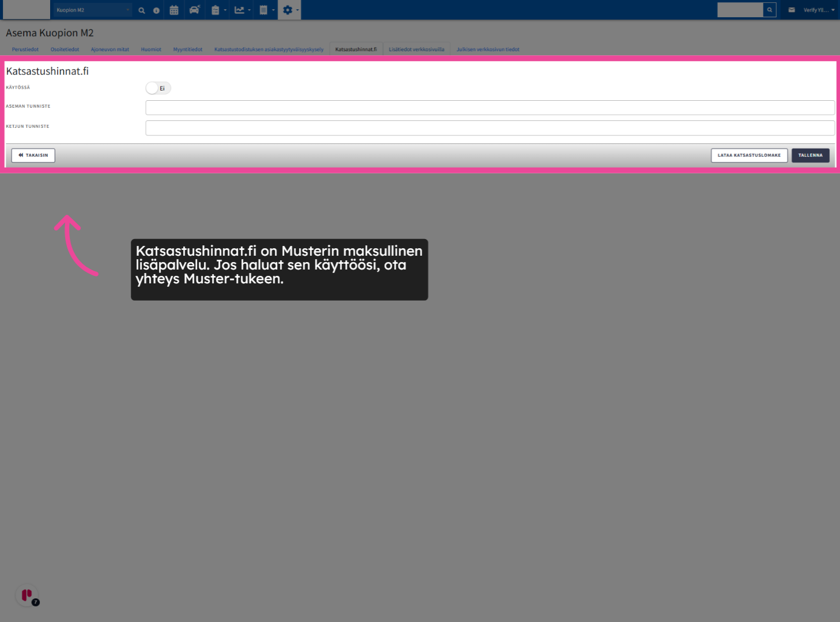Image resolution: width=840 pixels, height=622 pixels.
Task: Open the Huomiot tab
Action: click(151, 50)
